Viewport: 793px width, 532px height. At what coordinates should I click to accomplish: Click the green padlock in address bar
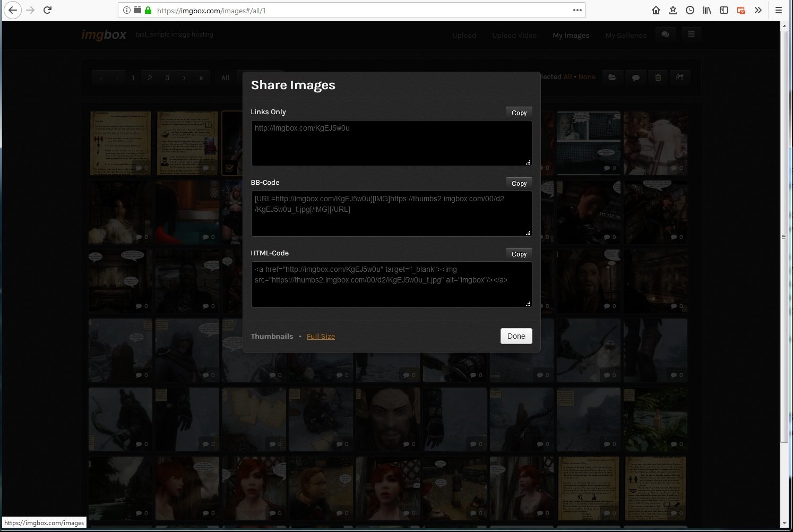148,10
